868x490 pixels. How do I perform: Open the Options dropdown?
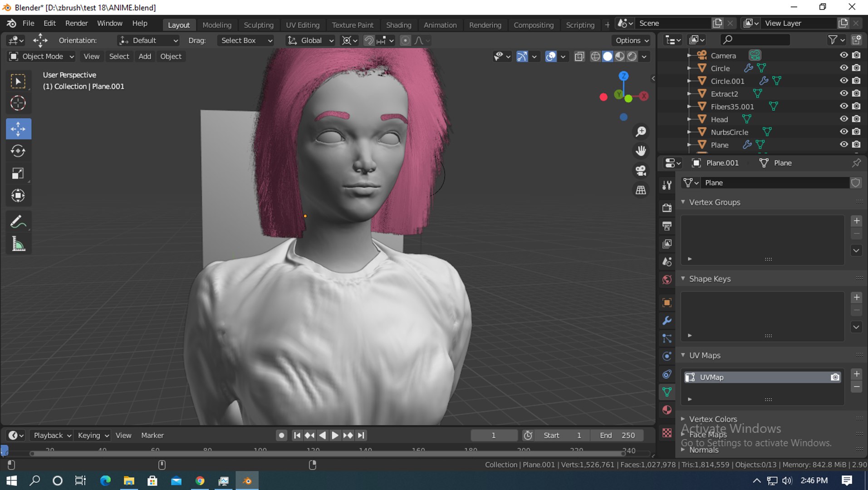[632, 40]
